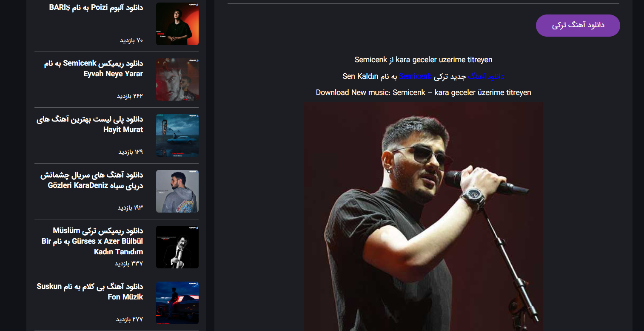Open the Poizi BARIŞ album post title
Screen dimensions: 644x331
tap(96, 8)
